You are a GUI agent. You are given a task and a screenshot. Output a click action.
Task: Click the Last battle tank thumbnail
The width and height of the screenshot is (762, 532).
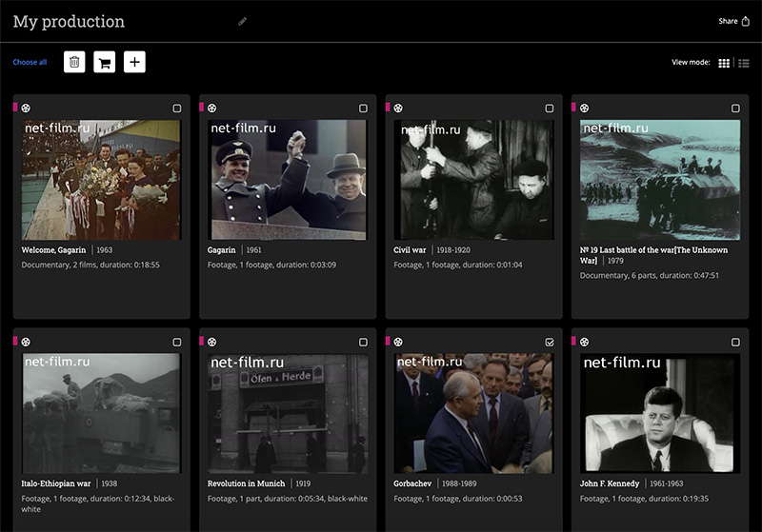click(660, 180)
